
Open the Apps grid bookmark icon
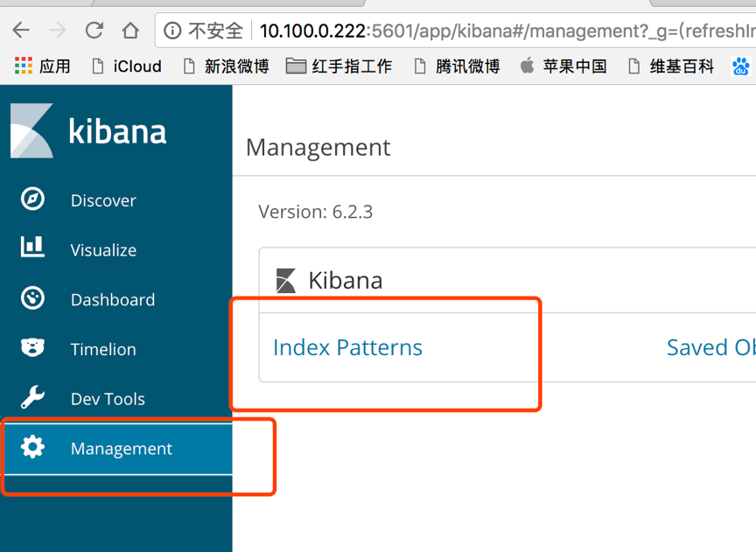[24, 66]
